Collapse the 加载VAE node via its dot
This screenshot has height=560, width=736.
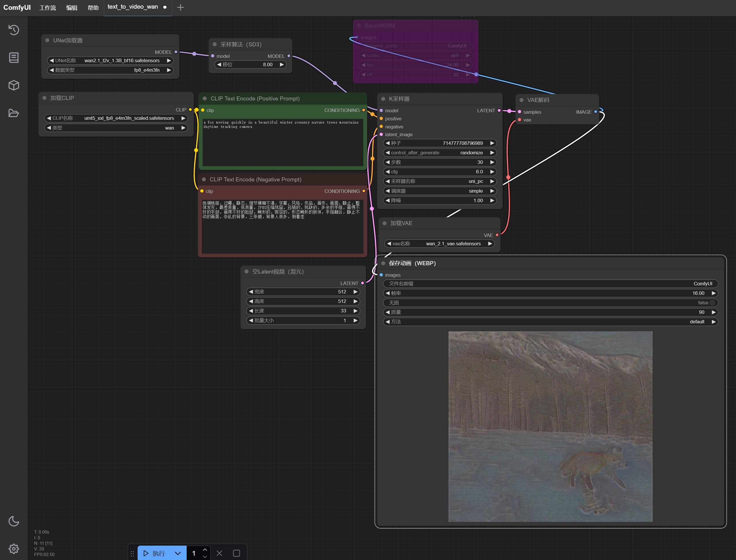pos(385,223)
